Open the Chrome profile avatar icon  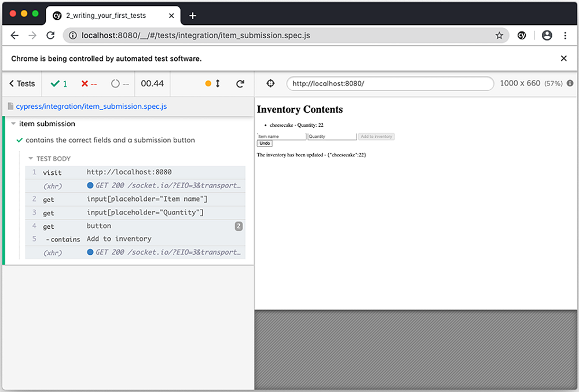coord(547,35)
